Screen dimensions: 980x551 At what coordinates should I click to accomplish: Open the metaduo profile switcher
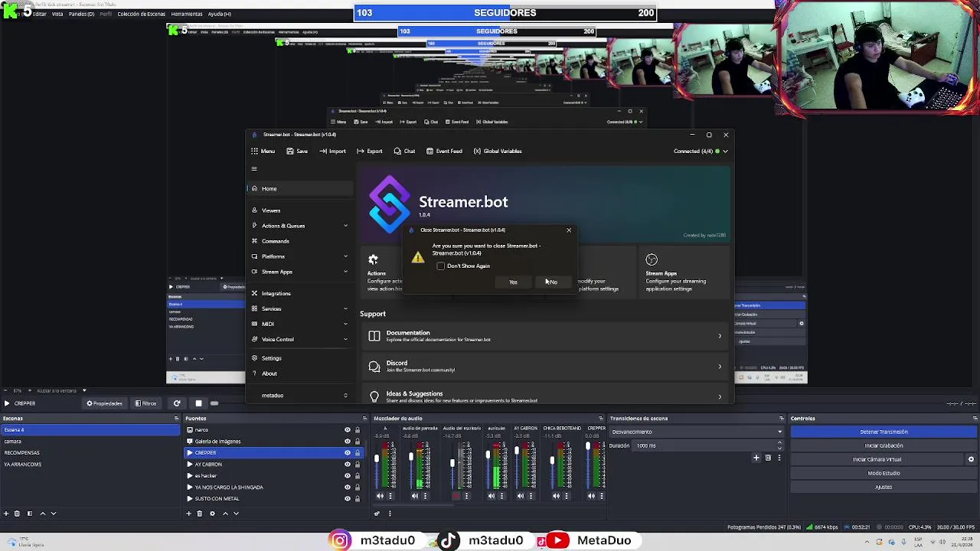[300, 396]
